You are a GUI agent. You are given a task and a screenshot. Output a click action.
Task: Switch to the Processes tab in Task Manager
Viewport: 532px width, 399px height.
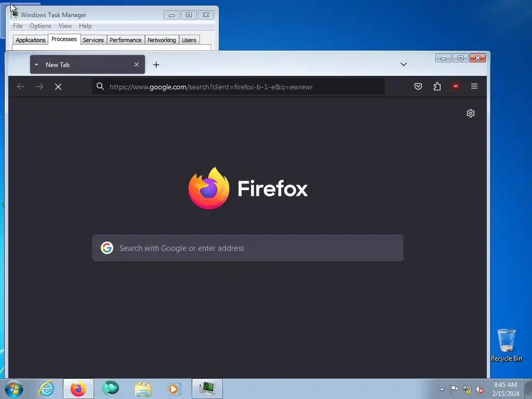point(64,39)
